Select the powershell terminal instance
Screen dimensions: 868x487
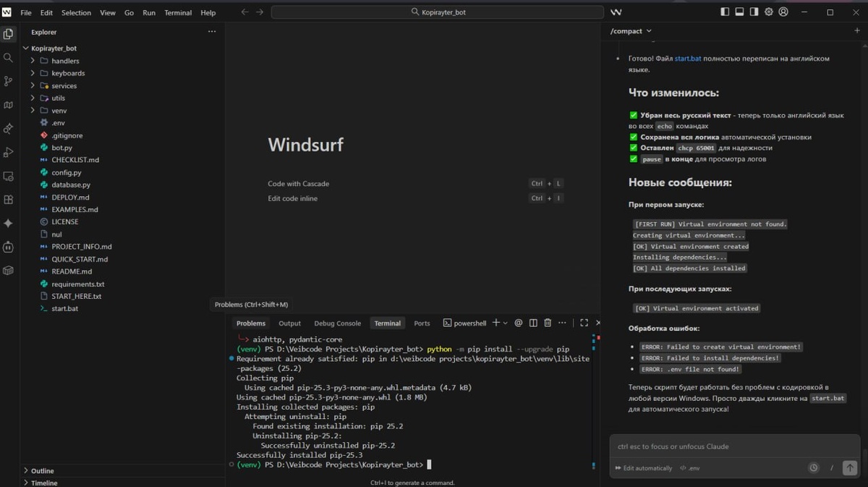coord(464,323)
